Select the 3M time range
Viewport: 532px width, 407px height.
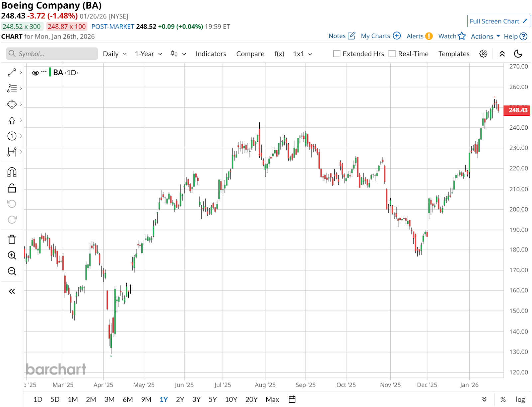109,399
